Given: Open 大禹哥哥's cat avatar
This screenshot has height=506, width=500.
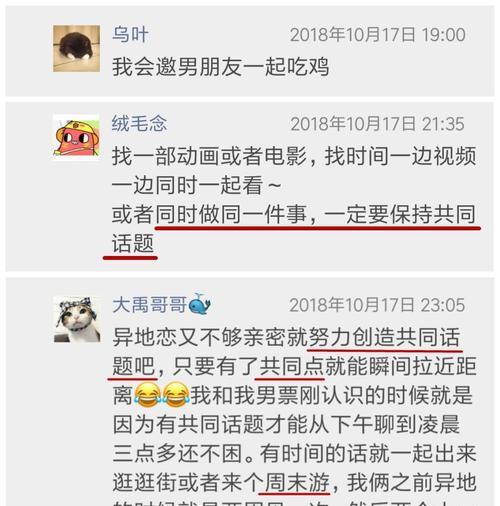Looking at the screenshot, I should pos(77,319).
